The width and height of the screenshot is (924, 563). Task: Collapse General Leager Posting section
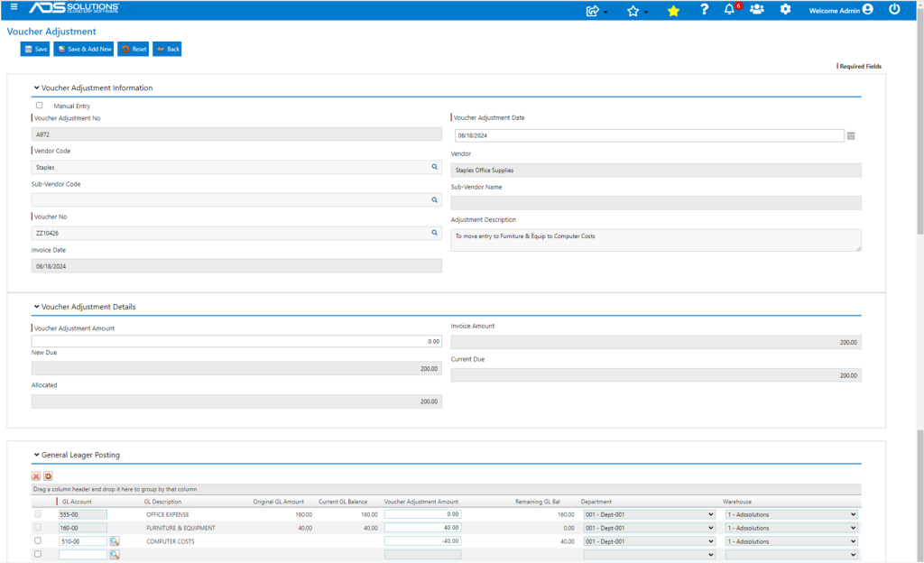(36, 455)
